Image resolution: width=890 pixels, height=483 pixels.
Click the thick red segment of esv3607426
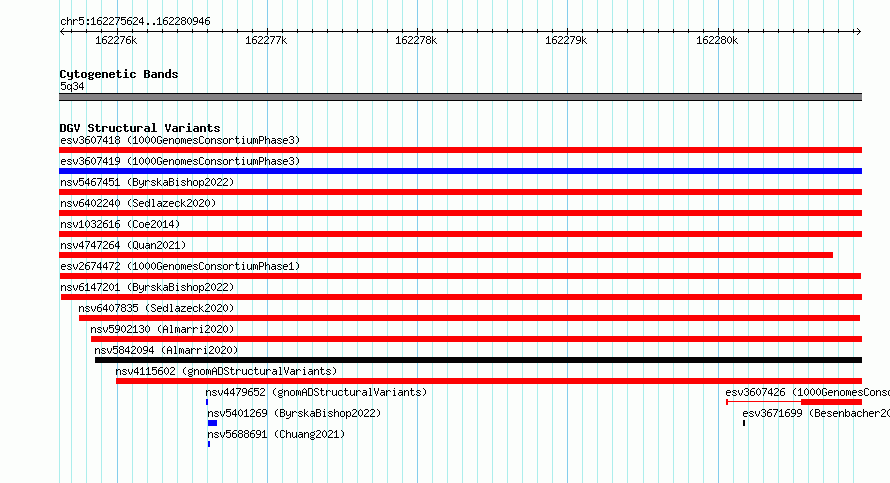pos(832,402)
